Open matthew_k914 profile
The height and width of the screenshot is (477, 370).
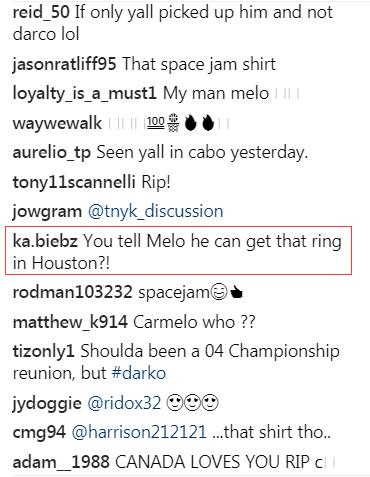[70, 322]
